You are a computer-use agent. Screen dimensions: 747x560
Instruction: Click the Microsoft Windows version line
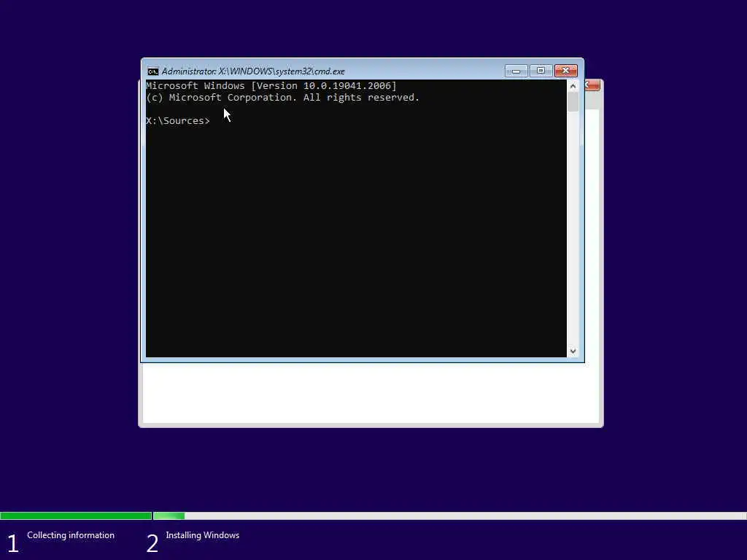coord(271,86)
